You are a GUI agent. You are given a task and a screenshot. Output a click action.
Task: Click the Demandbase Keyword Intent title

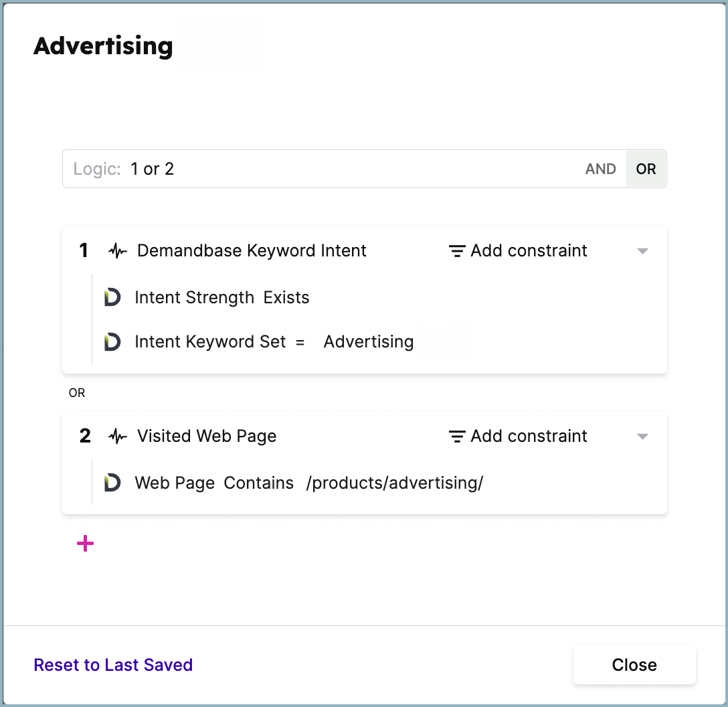pos(252,251)
